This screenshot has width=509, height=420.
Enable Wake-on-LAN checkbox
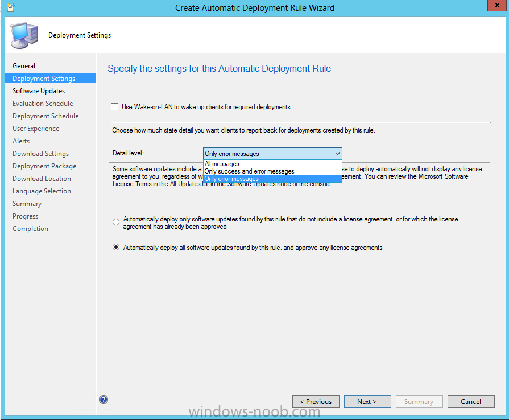(114, 107)
